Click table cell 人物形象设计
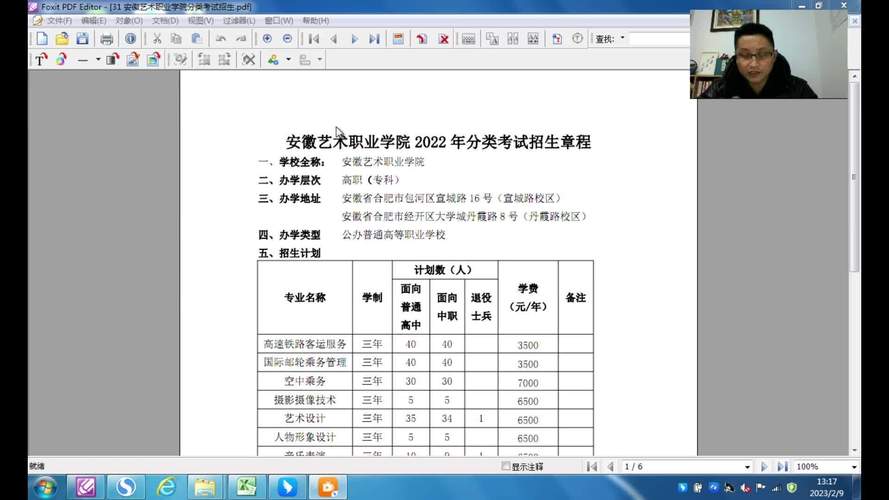This screenshot has height=500, width=889. coord(305,437)
